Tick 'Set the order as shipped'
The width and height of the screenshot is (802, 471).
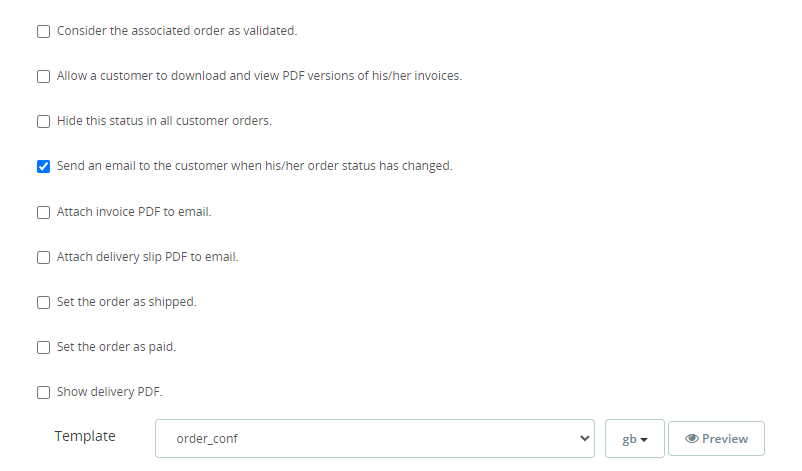tap(43, 302)
